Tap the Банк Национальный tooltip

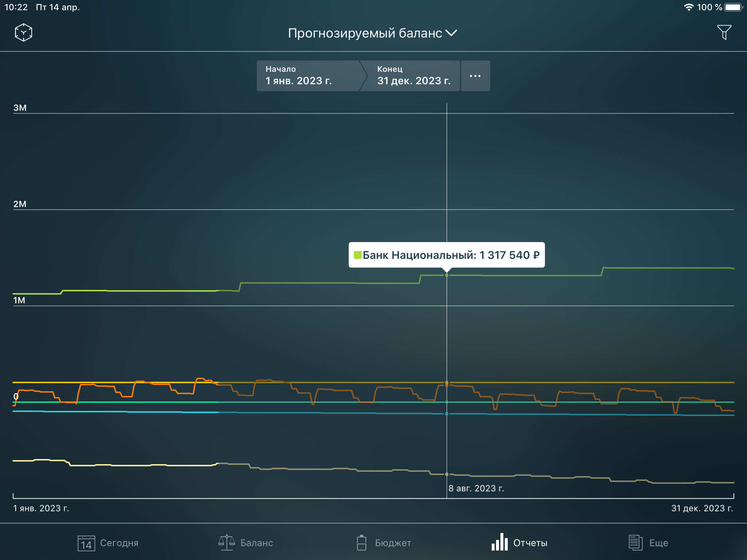446,255
